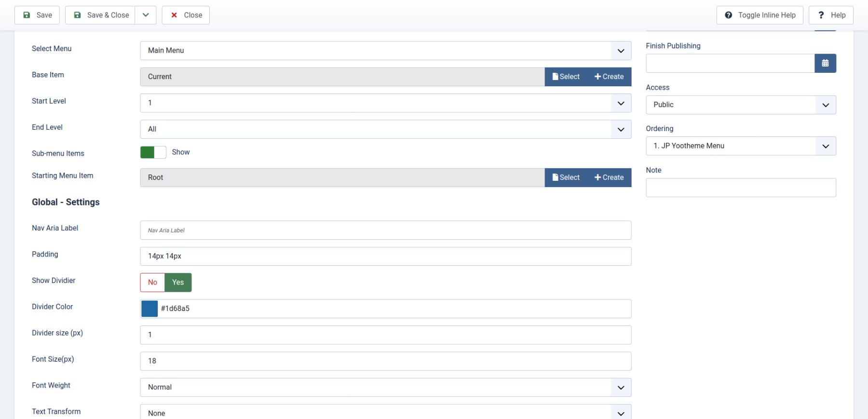The height and width of the screenshot is (419, 868).
Task: Open the Font Weight dropdown
Action: (x=385, y=387)
